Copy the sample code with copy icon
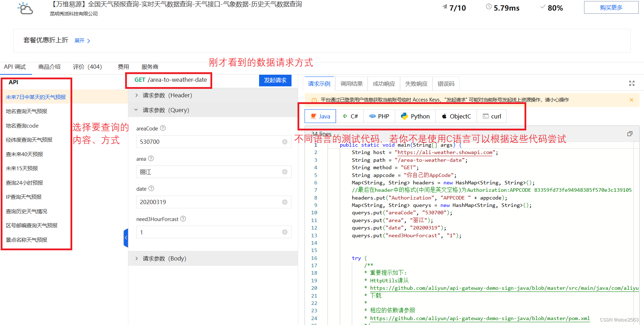This screenshot has width=644, height=325. 630,134
